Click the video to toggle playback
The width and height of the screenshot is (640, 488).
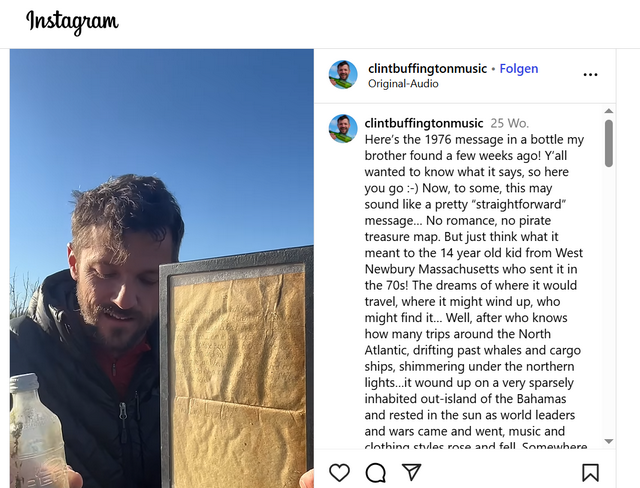(162, 268)
